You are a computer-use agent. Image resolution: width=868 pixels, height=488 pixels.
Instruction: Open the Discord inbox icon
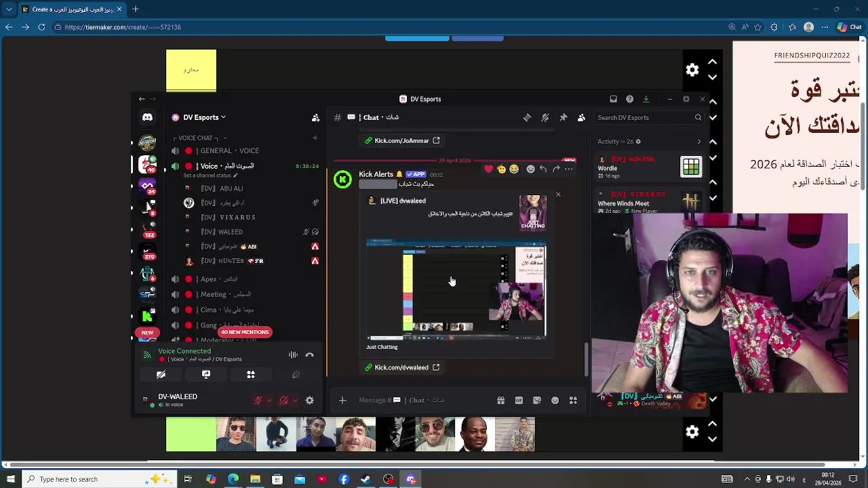(x=613, y=99)
